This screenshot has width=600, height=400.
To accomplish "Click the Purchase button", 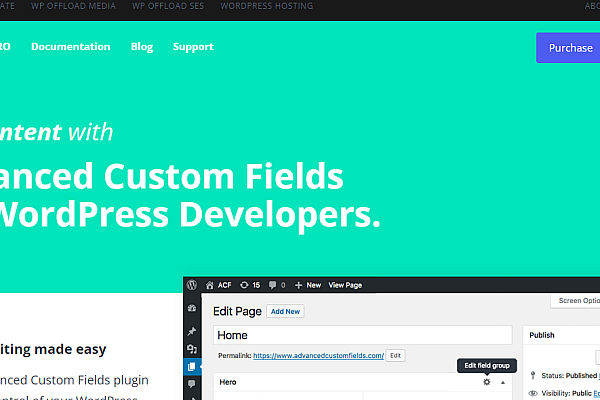I will click(x=568, y=48).
